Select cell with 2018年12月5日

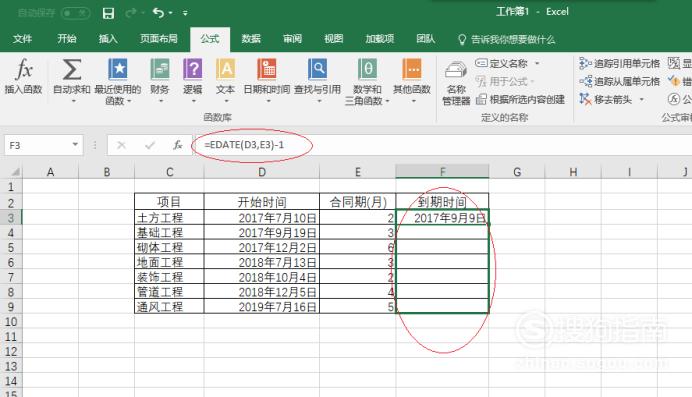pos(262,292)
